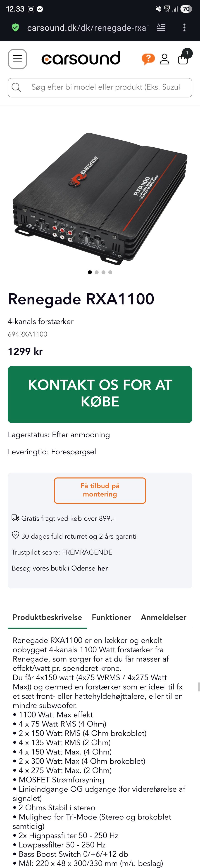Tap the site security shield icon

coord(16,28)
